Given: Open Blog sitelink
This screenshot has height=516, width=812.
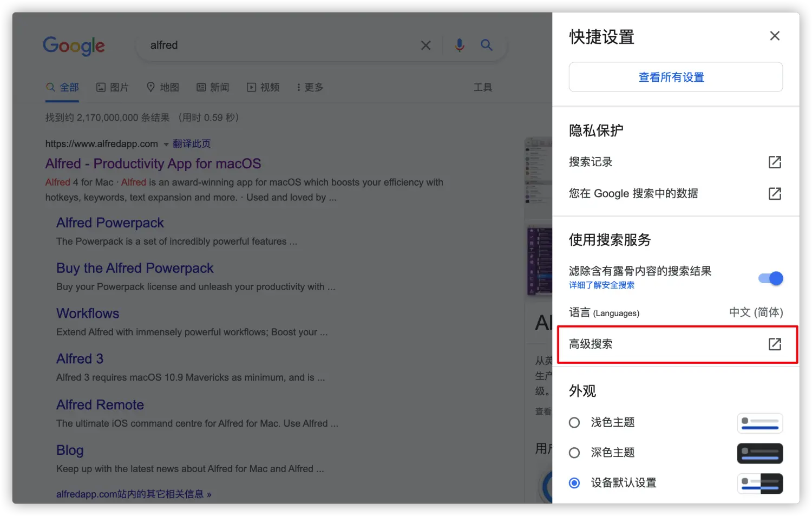Looking at the screenshot, I should [x=70, y=450].
